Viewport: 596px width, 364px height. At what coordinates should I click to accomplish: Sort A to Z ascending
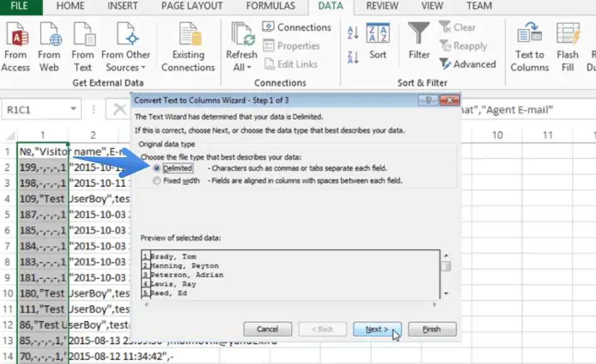[352, 33]
